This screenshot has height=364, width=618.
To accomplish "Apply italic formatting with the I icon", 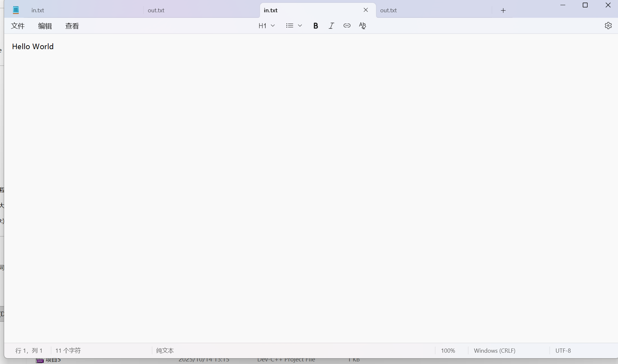I will pyautogui.click(x=331, y=26).
